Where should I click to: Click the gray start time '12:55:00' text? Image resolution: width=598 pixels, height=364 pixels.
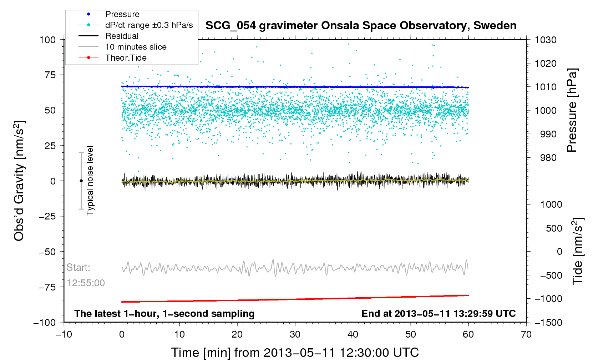pyautogui.click(x=86, y=283)
